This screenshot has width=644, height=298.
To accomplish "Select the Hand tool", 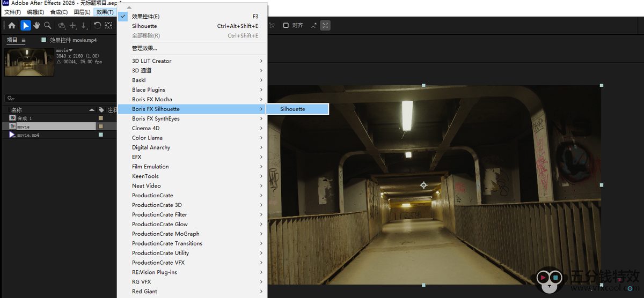I will click(x=36, y=25).
